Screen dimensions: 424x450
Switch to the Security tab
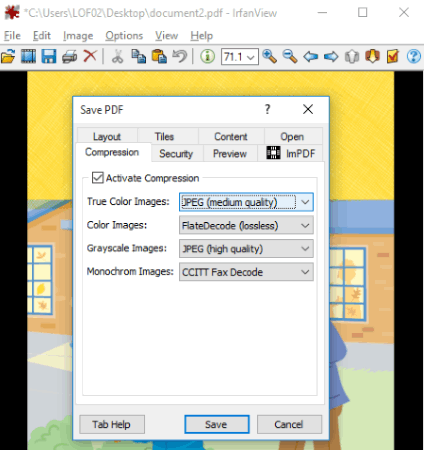coord(176,153)
